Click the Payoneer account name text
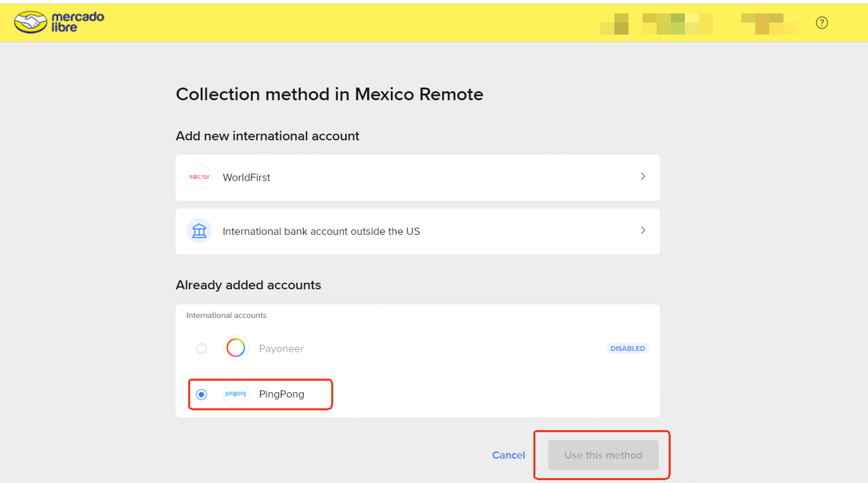This screenshot has height=483, width=868. click(281, 348)
